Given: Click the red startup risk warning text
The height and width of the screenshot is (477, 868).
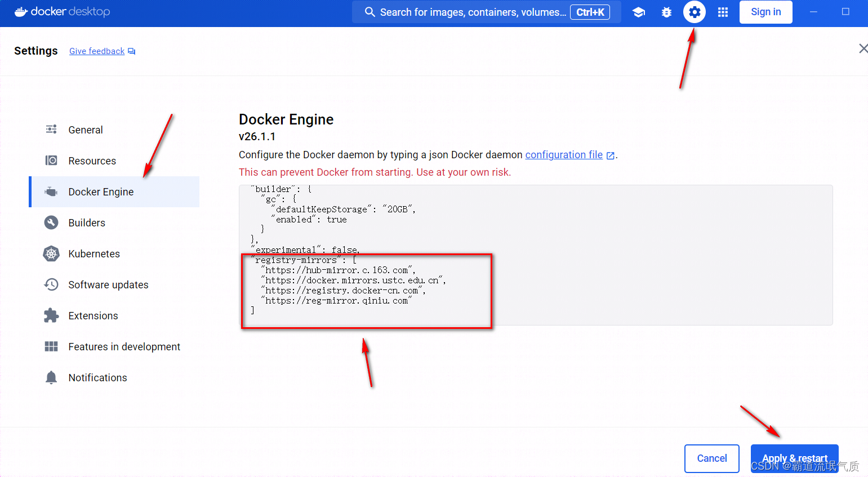Looking at the screenshot, I should 375,172.
